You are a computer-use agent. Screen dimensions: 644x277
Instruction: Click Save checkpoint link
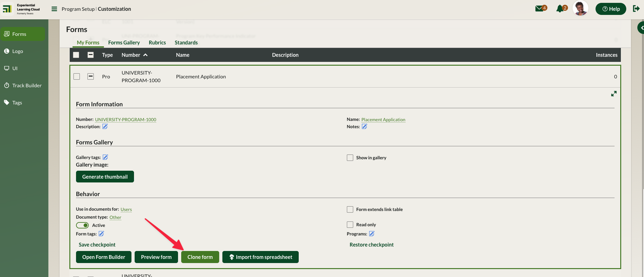coord(97,245)
